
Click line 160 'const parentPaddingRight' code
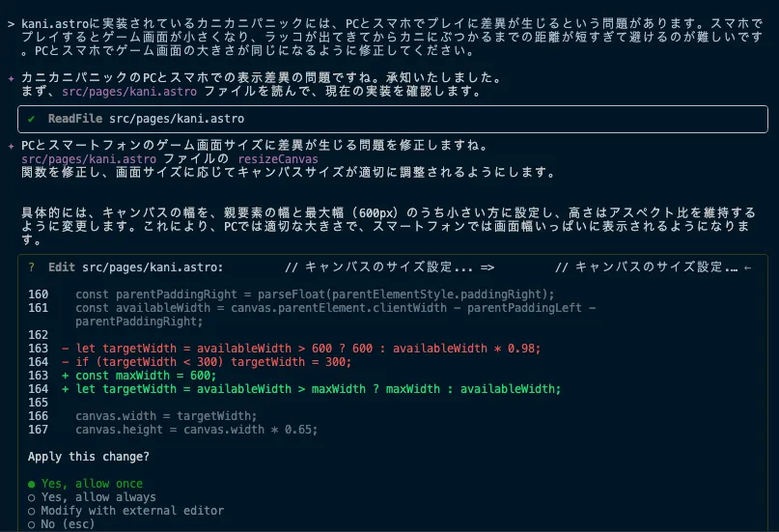click(x=315, y=294)
